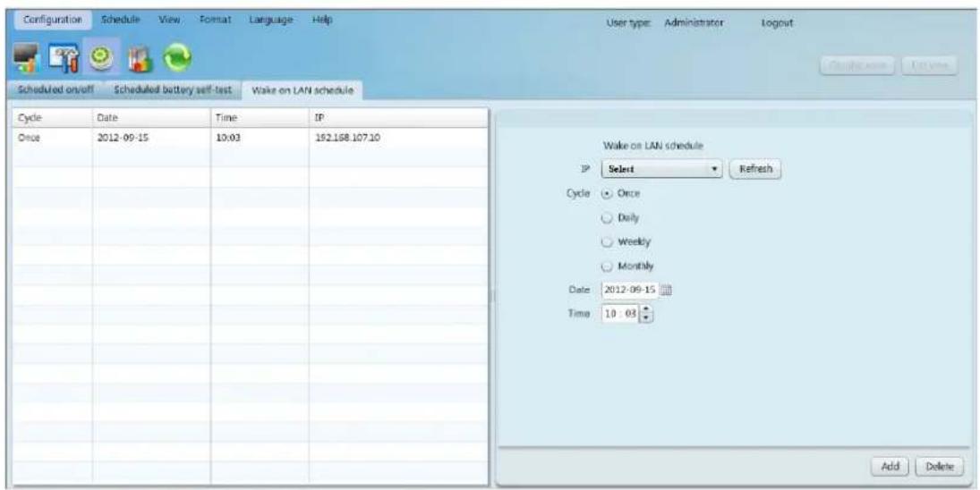This screenshot has width=980, height=490.
Task: Select the Wake on LAN schedule tab
Action: [303, 90]
